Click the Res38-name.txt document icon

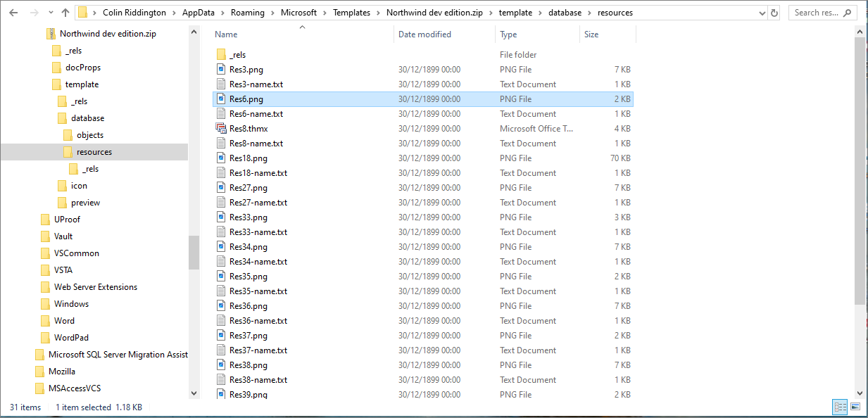coord(221,380)
